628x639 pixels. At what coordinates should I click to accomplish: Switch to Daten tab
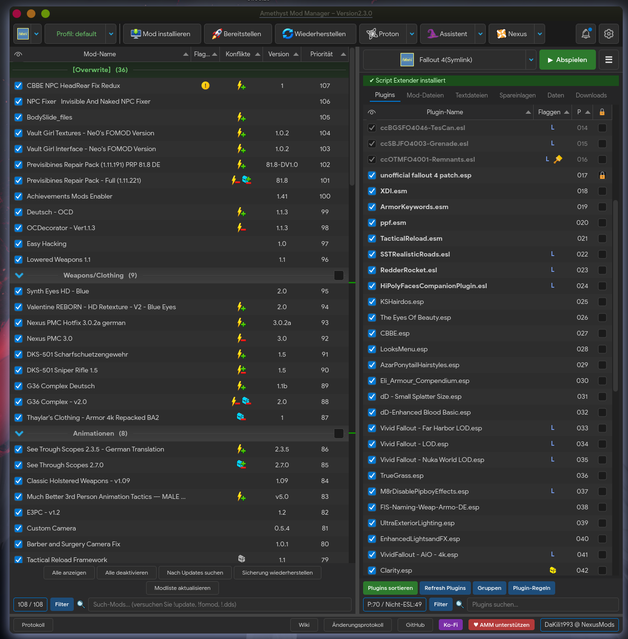click(555, 95)
